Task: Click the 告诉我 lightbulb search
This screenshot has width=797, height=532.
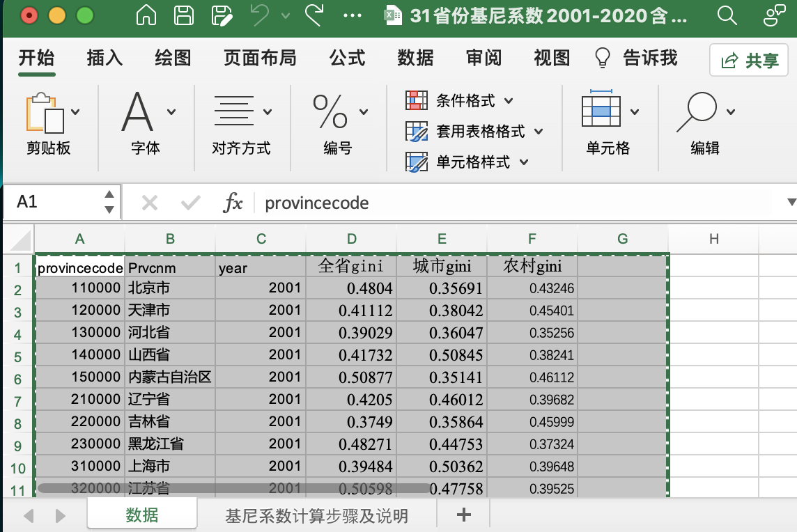Action: [x=636, y=58]
